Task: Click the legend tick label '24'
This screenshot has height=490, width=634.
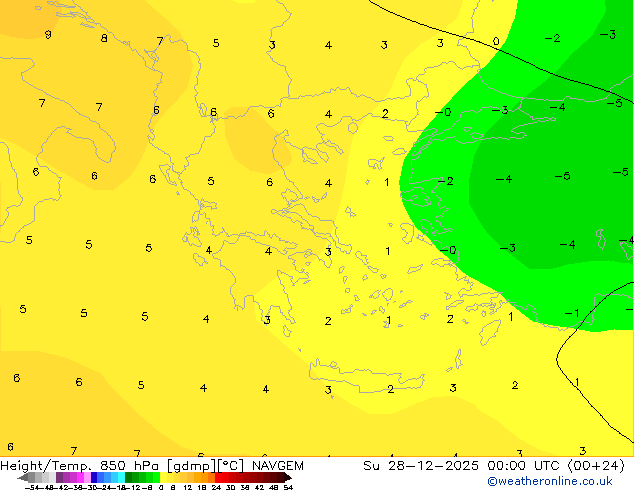Action: point(216,488)
